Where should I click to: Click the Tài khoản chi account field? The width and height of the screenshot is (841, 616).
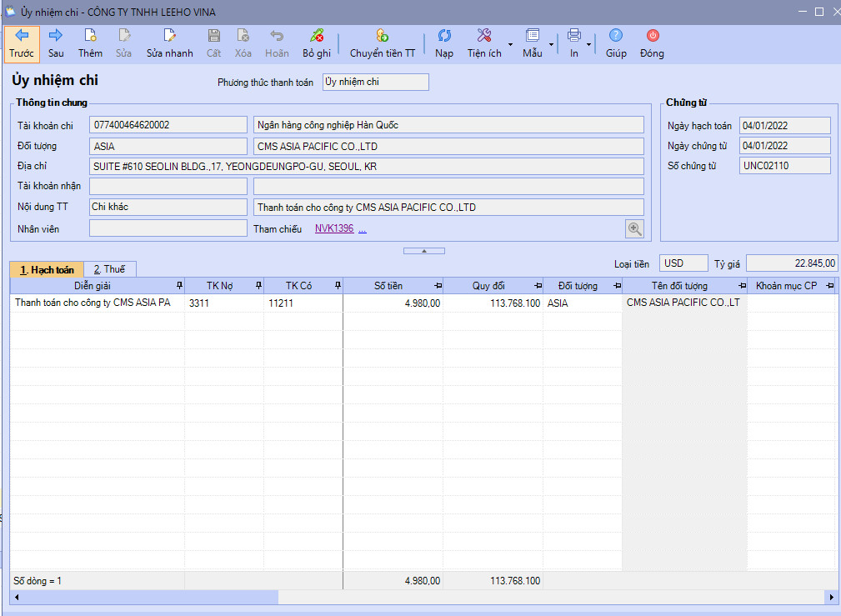pyautogui.click(x=168, y=125)
